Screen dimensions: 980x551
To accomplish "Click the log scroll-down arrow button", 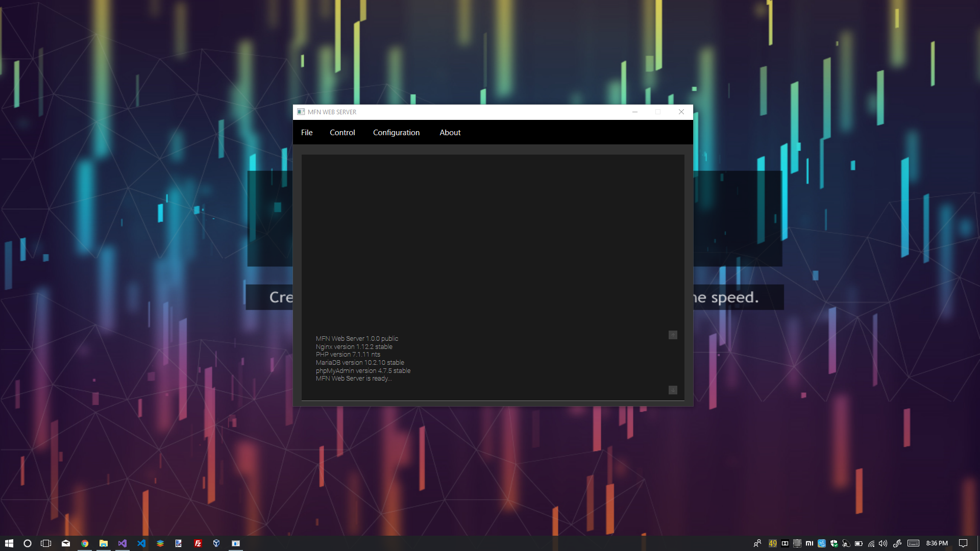I will [x=673, y=390].
